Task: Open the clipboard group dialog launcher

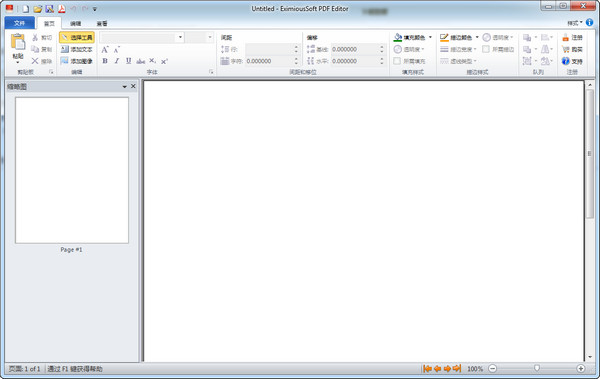Action: tap(51, 72)
